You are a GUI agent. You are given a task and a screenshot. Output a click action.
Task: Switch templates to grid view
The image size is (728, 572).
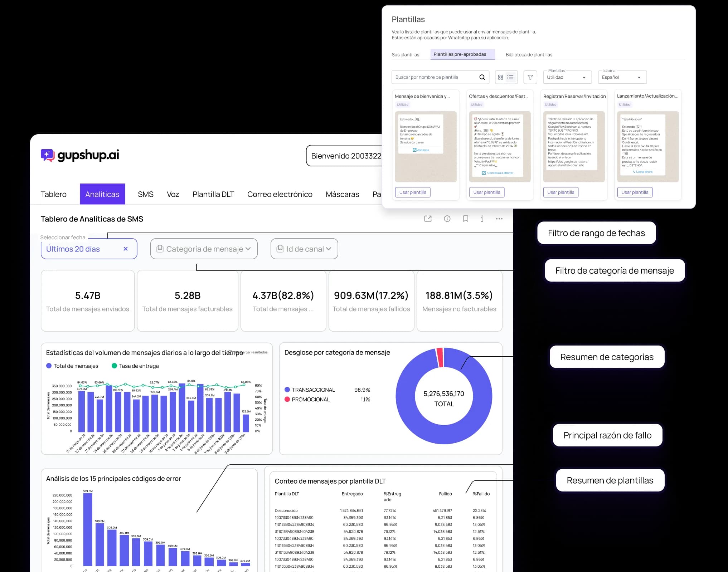pyautogui.click(x=500, y=77)
